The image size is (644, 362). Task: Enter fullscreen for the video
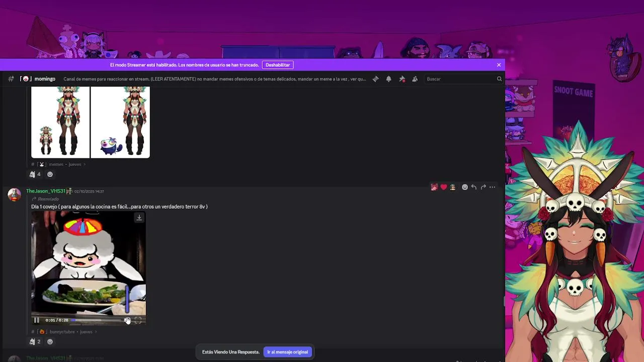(x=138, y=320)
